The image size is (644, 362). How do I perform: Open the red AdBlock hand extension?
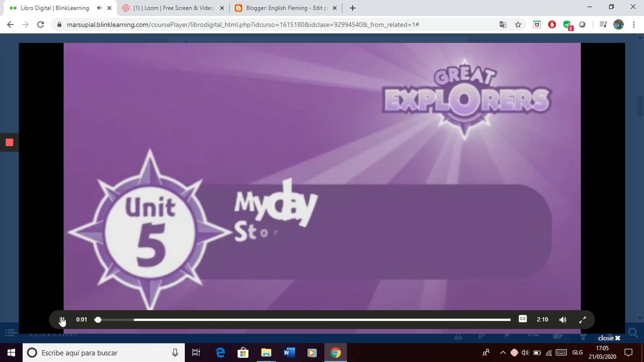click(x=552, y=24)
